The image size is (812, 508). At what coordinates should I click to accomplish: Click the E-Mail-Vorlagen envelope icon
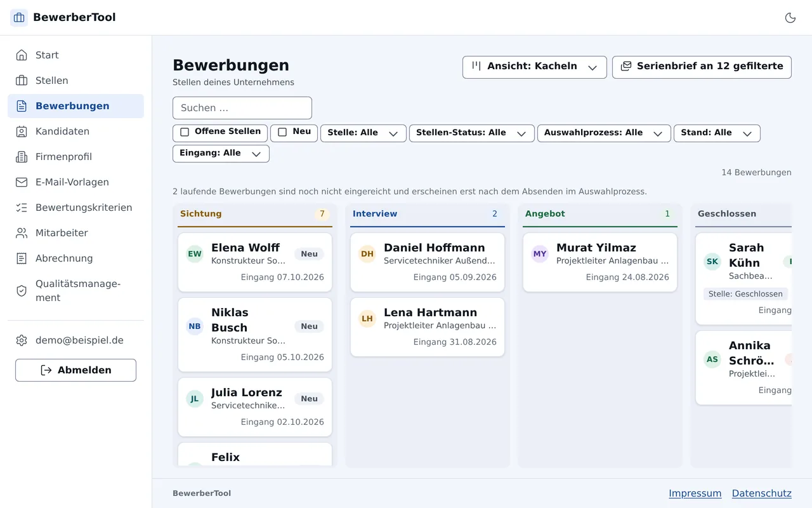point(22,182)
